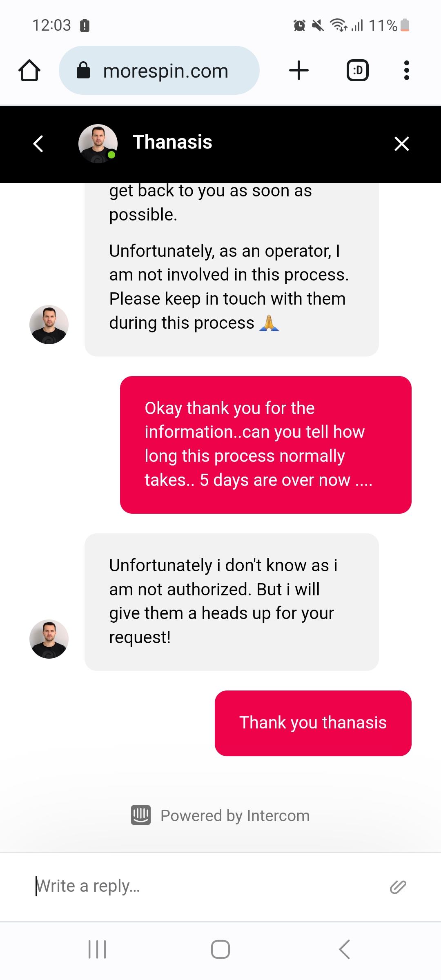Tap Android recent apps button
The image size is (441, 980).
point(97,949)
